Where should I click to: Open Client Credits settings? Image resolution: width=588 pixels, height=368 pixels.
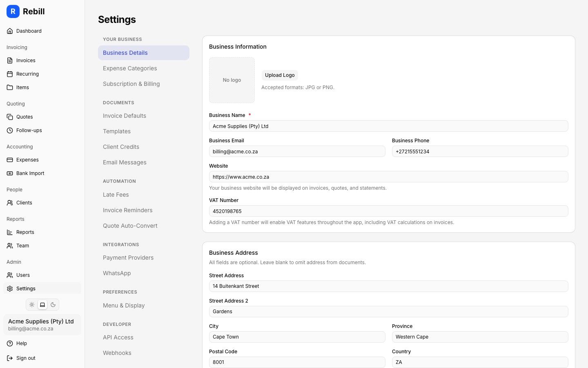pyautogui.click(x=144, y=147)
